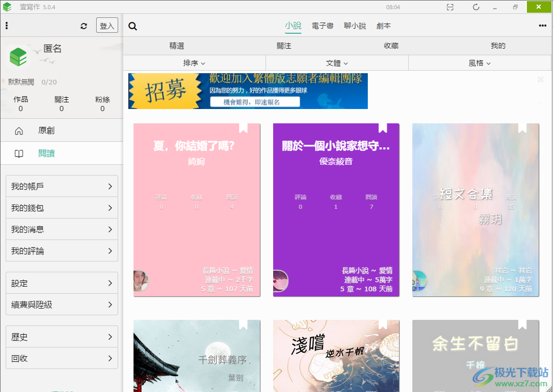
Task: Click author name 優奈綾音
Action: [336, 162]
